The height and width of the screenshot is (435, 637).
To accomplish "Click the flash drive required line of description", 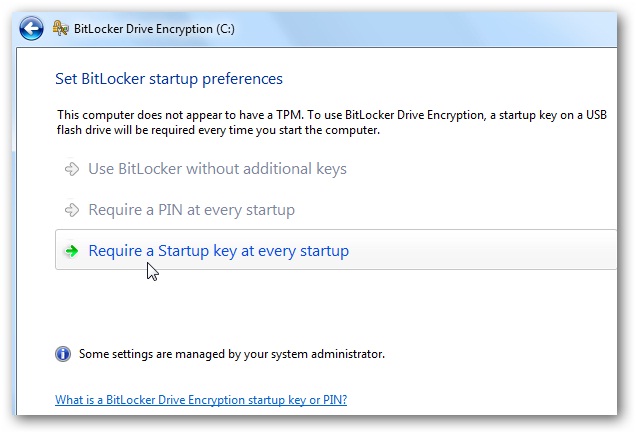I will click(218, 130).
